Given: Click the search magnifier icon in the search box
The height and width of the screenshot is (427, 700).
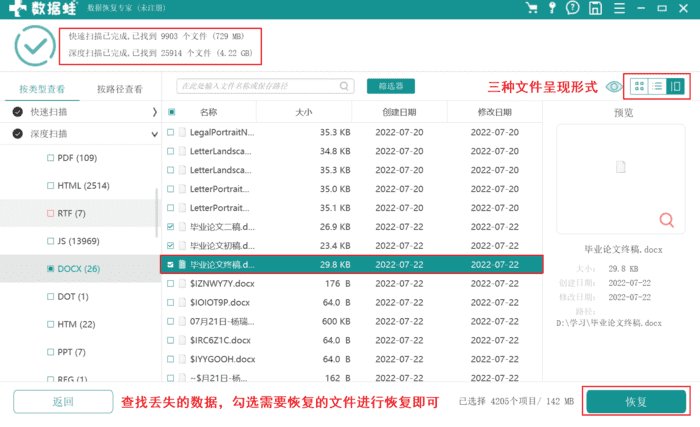Looking at the screenshot, I should [x=344, y=86].
